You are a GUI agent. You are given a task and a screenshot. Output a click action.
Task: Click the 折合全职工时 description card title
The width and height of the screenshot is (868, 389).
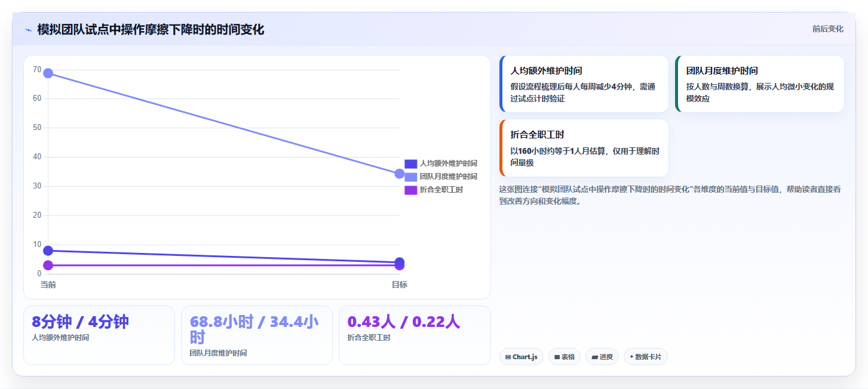point(537,135)
